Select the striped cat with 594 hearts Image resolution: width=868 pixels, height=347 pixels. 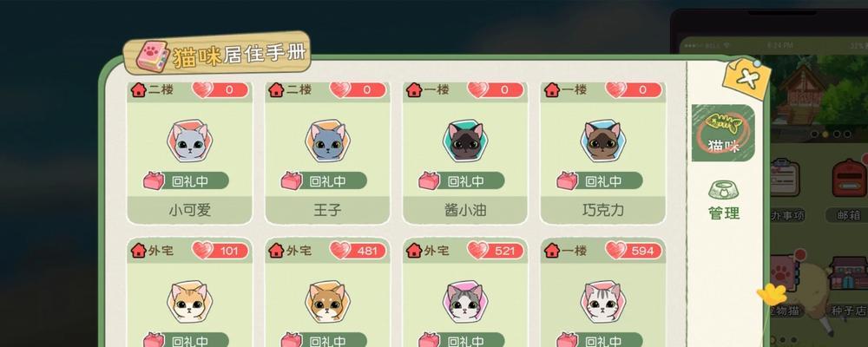click(603, 302)
